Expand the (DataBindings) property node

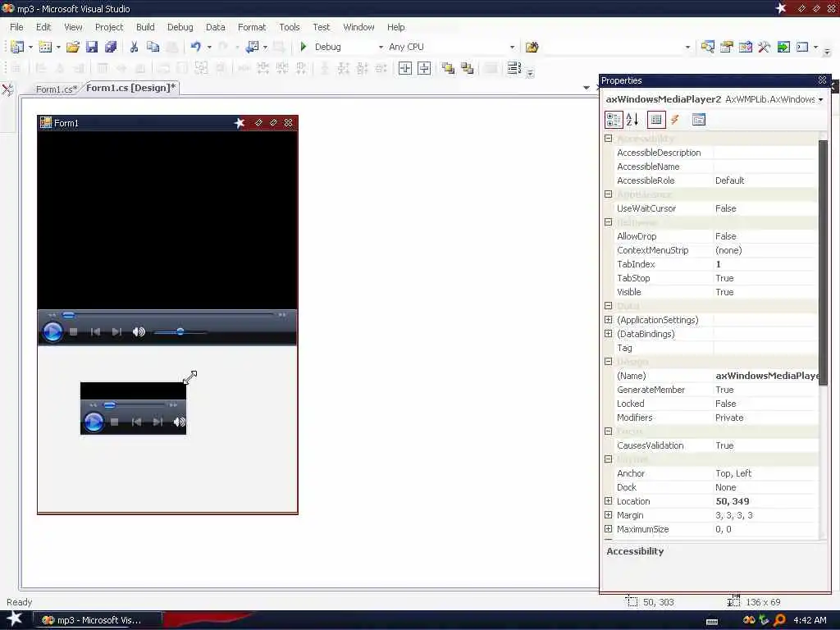point(608,334)
